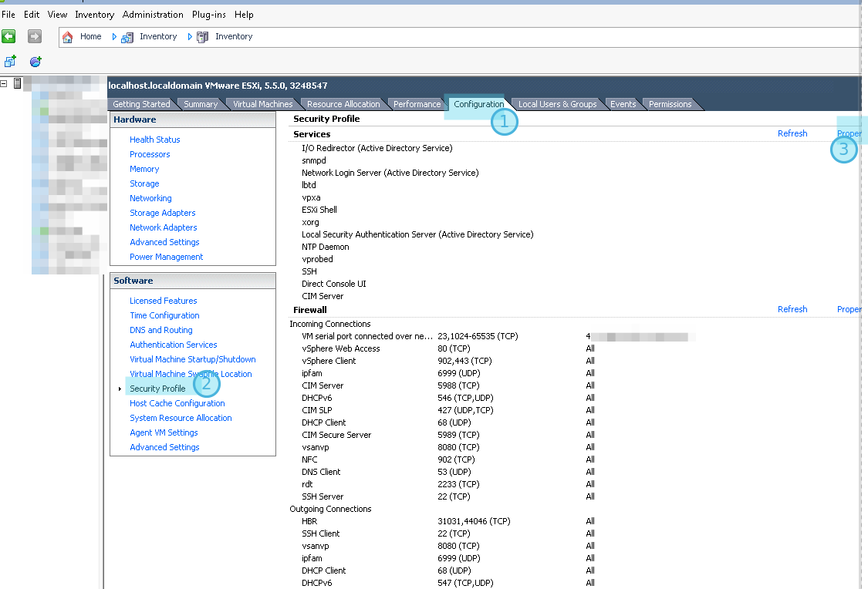Open Networking hardware link
Image resolution: width=868 pixels, height=589 pixels.
pos(150,198)
